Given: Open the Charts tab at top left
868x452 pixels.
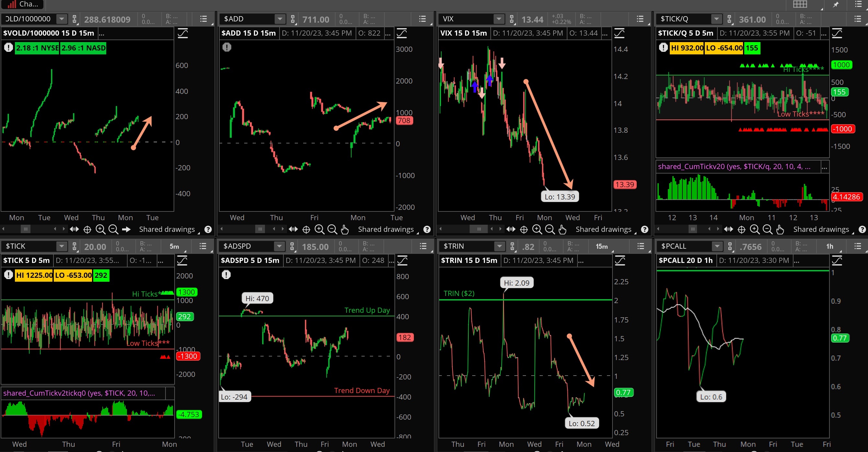Looking at the screenshot, I should pyautogui.click(x=23, y=5).
